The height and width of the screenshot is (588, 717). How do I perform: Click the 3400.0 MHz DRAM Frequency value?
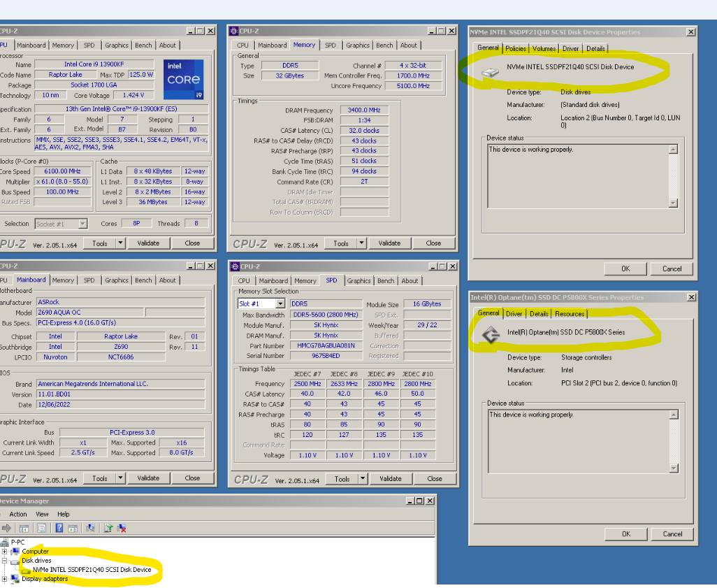tap(365, 110)
